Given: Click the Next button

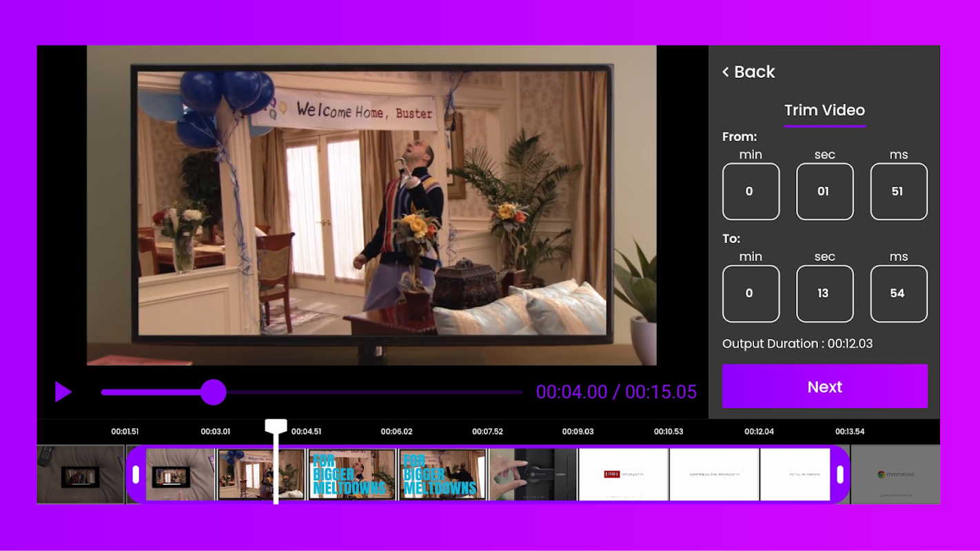Looking at the screenshot, I should (x=825, y=386).
